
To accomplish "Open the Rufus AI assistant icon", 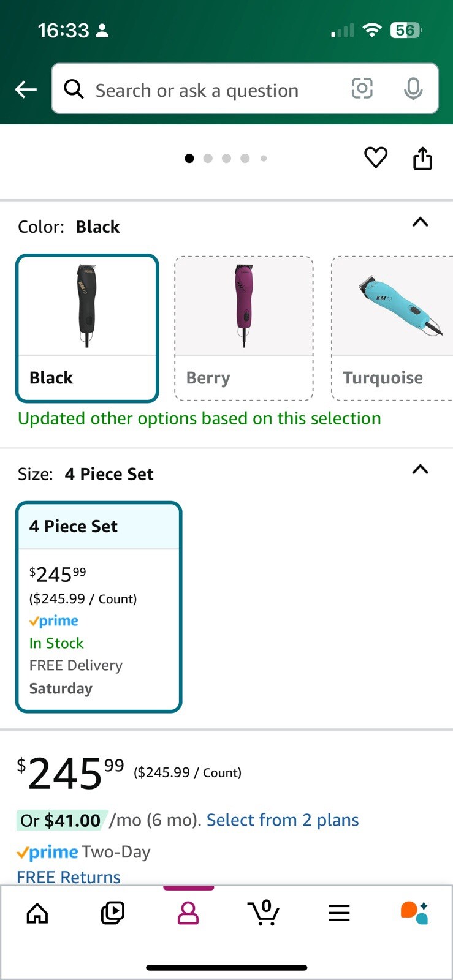I will (x=414, y=913).
